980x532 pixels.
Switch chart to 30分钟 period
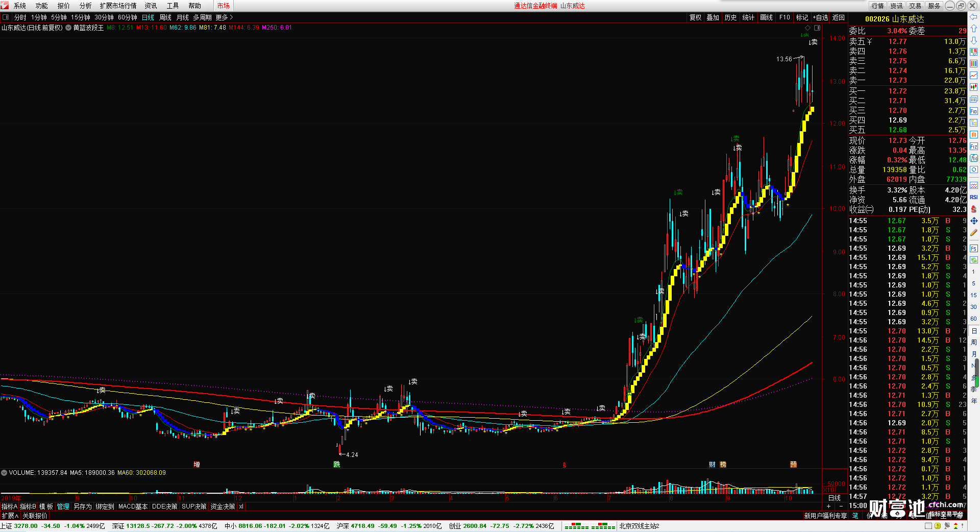point(104,17)
